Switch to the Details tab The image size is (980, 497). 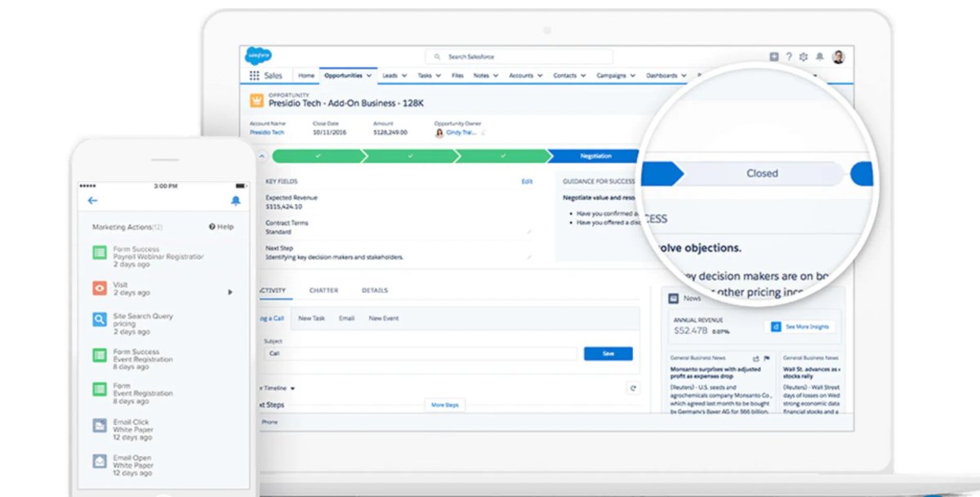tap(375, 291)
